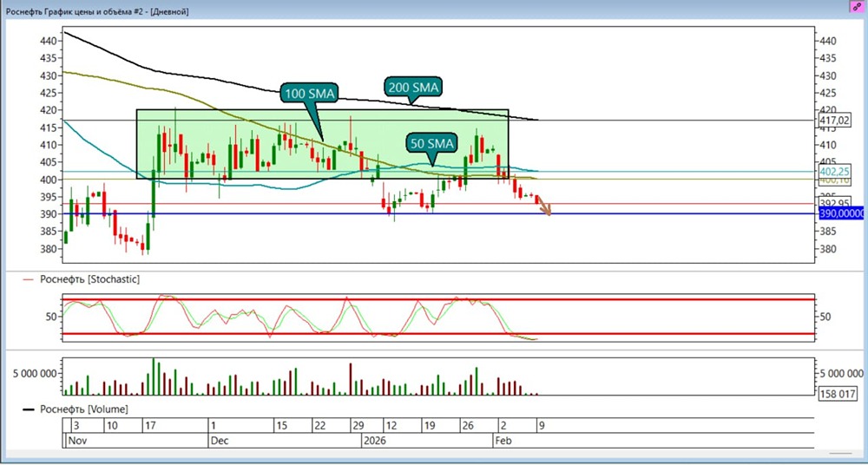Select the 50 SMA callout label
Image resolution: width=868 pixels, height=465 pixels.
431,143
